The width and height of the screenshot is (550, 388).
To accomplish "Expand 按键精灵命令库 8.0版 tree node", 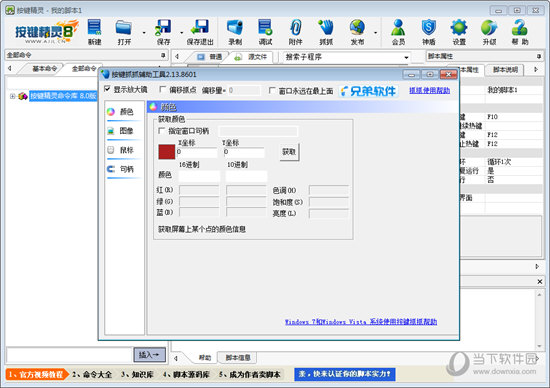I will 12,96.
